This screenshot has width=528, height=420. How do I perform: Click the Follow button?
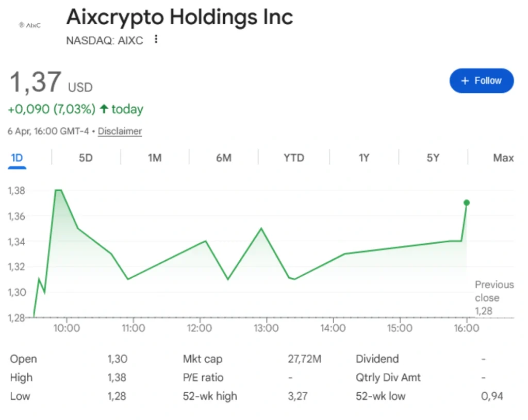(x=481, y=81)
